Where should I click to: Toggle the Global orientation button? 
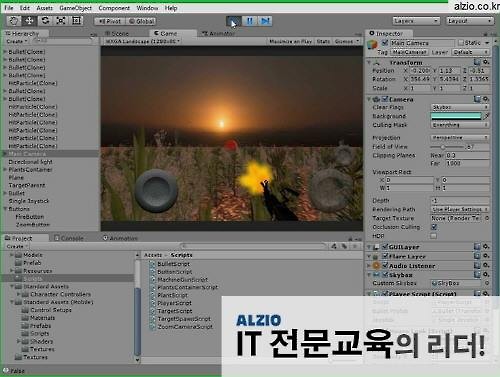click(x=141, y=21)
